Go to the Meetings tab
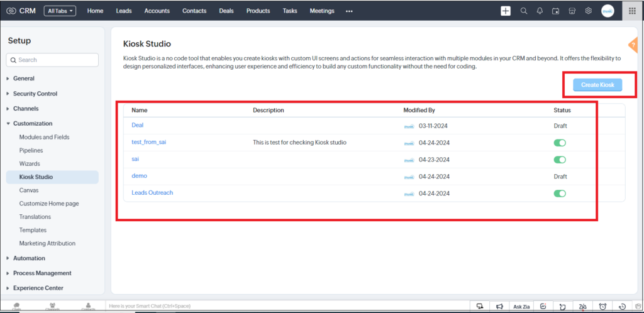Image resolution: width=644 pixels, height=313 pixels. point(322,11)
